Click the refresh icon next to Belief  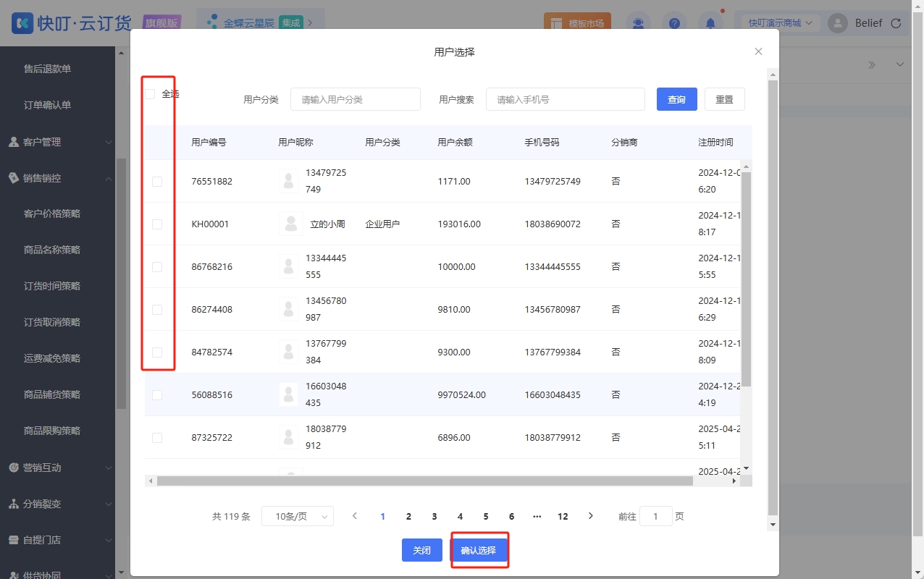[896, 23]
